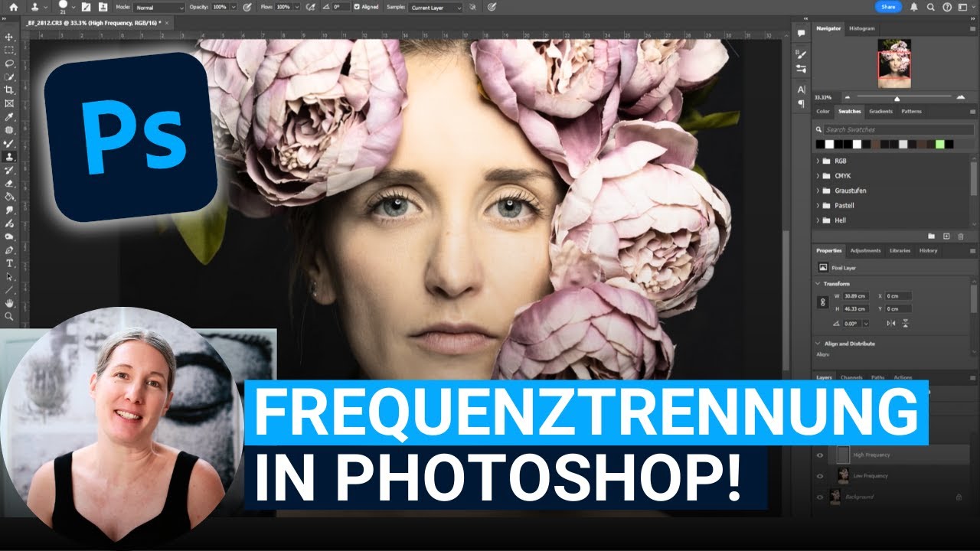
Task: Open the Clone Source panel from options bar
Action: 103,7
